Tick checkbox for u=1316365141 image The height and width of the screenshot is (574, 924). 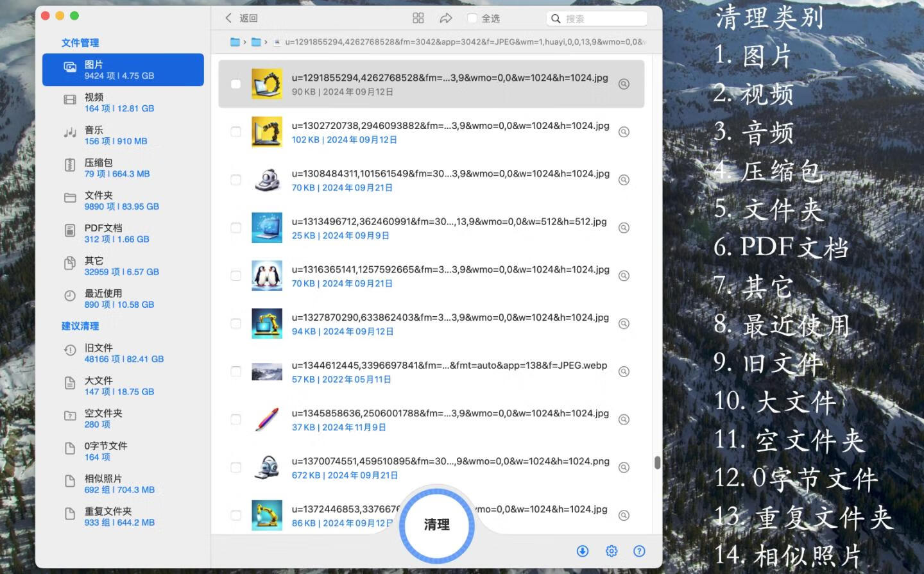tap(235, 276)
